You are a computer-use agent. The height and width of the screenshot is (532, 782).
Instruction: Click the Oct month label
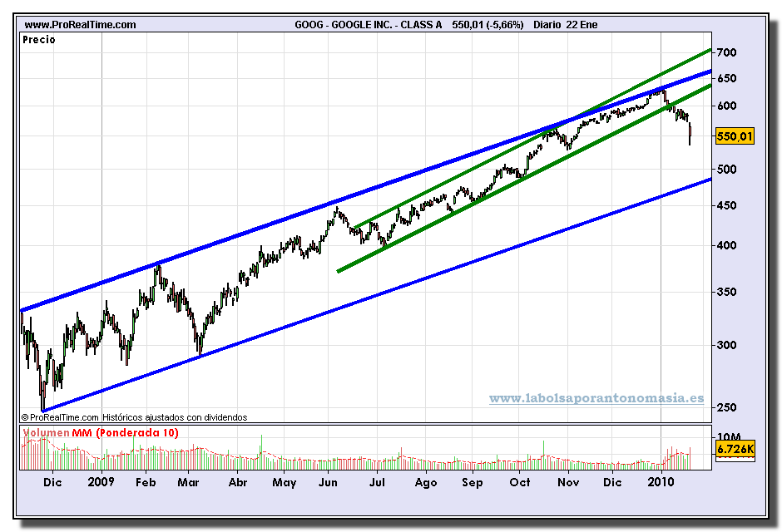(x=520, y=482)
